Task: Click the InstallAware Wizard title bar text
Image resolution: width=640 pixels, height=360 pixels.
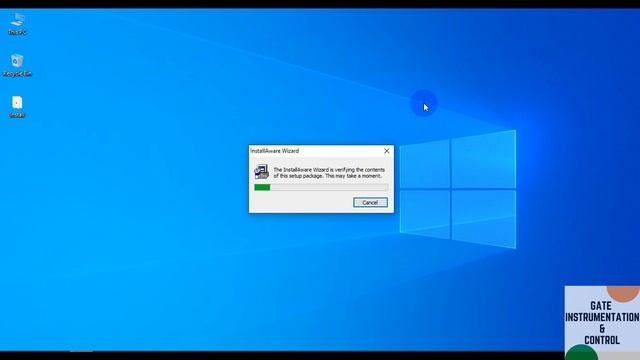Action: 275,151
